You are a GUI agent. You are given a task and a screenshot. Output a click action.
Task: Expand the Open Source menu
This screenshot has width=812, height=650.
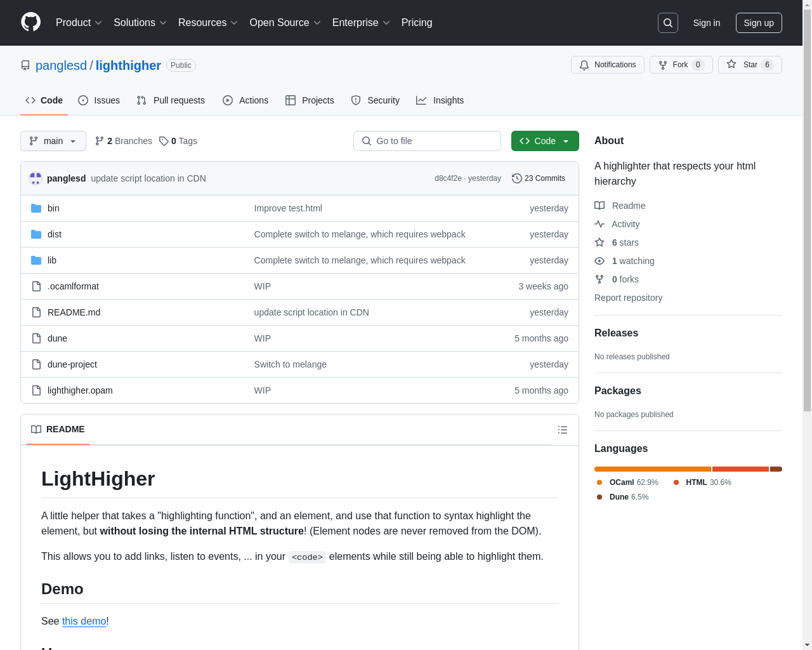[x=285, y=23]
